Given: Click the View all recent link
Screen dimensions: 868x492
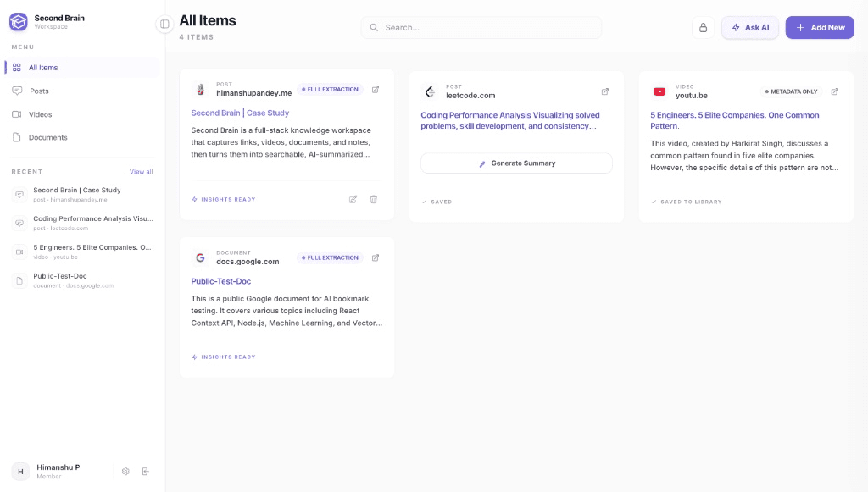Looking at the screenshot, I should [142, 172].
